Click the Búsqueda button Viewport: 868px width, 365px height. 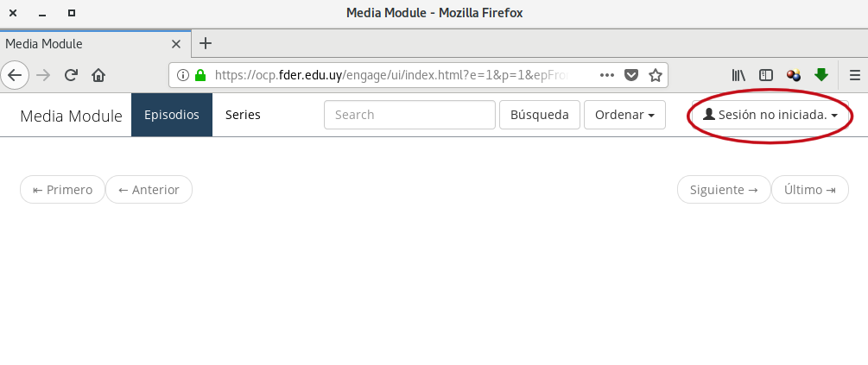pos(540,115)
